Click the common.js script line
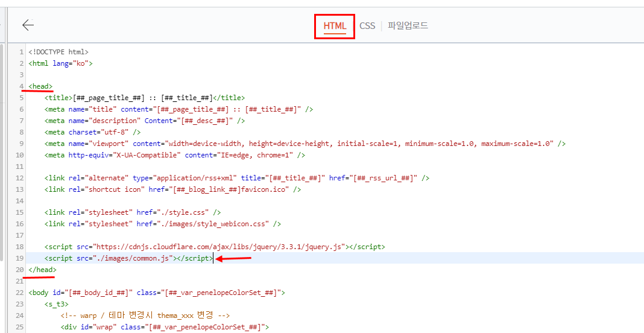The image size is (644, 333). click(129, 258)
